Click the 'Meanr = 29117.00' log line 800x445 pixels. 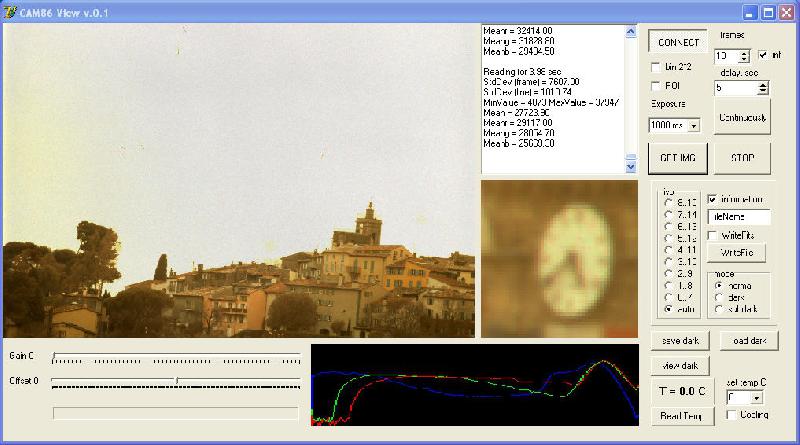tap(517, 123)
